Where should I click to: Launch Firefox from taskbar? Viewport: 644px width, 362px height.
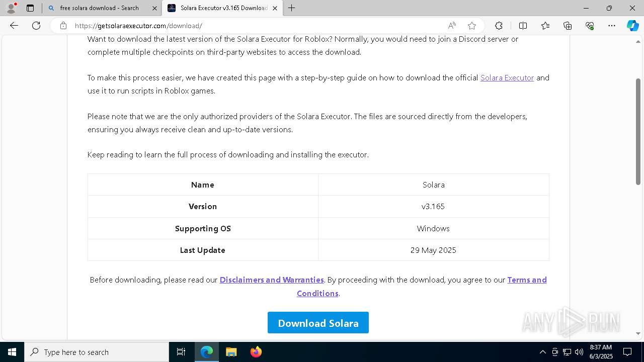(256, 352)
